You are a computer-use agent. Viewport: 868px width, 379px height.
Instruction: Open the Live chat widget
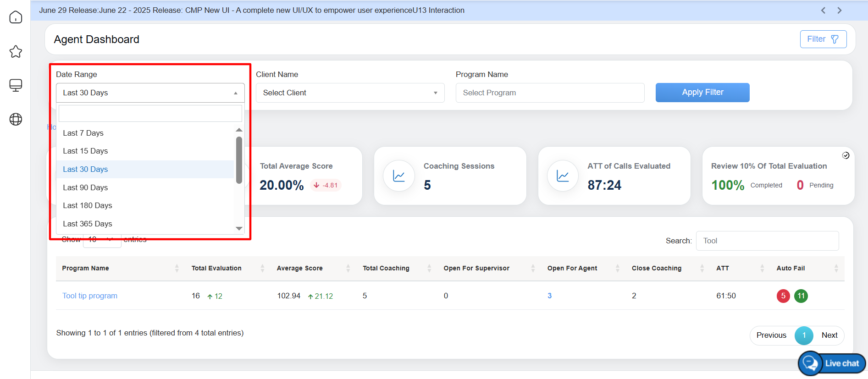[832, 363]
